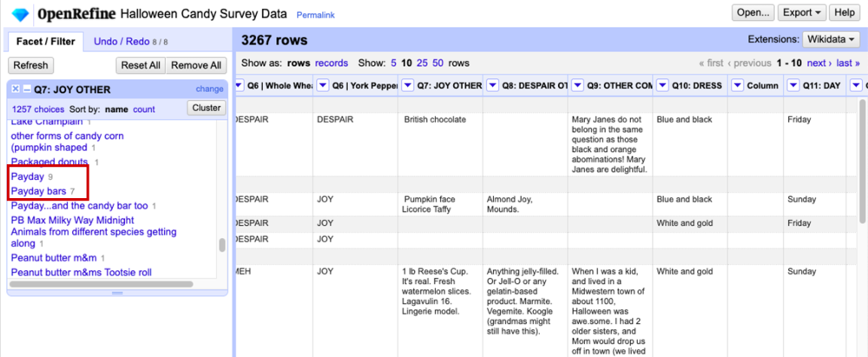Show data as rows
The image size is (868, 357).
click(x=299, y=63)
